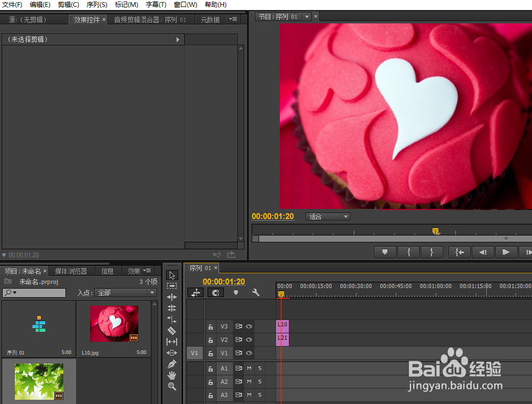Screen dimensions: 532x404
Task: Open 窗口(W) menu
Action: (185, 5)
